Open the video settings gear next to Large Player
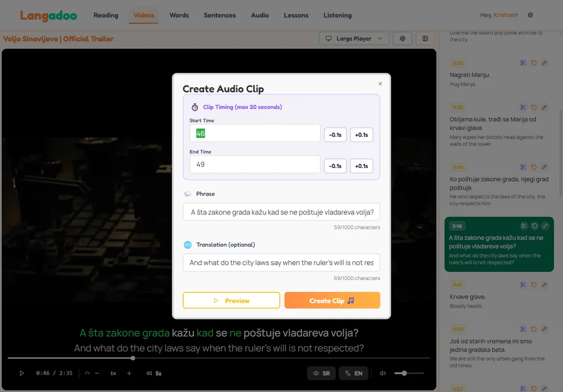 pos(402,38)
